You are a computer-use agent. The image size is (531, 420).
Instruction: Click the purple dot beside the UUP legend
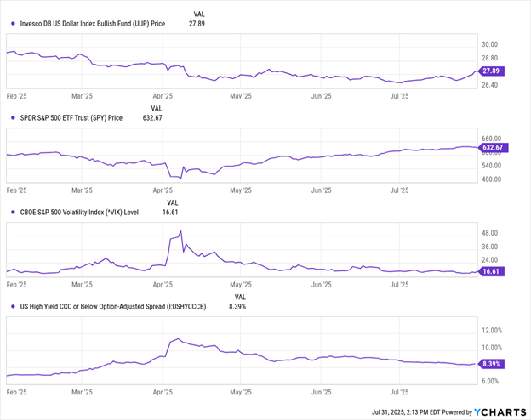click(x=13, y=24)
